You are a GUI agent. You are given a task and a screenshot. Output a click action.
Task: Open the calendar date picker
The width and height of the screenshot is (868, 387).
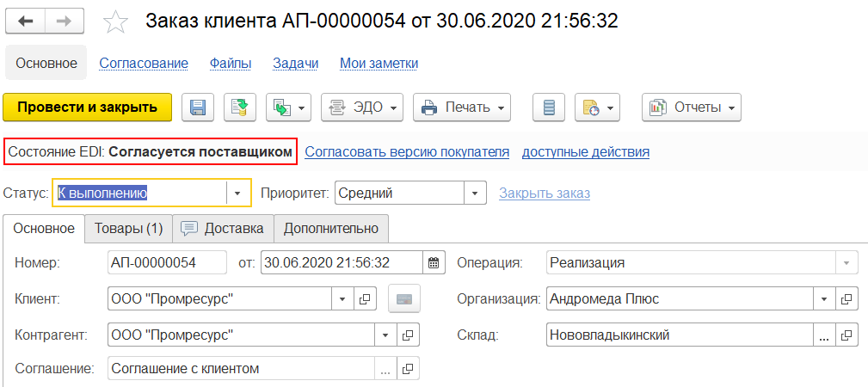(x=434, y=262)
